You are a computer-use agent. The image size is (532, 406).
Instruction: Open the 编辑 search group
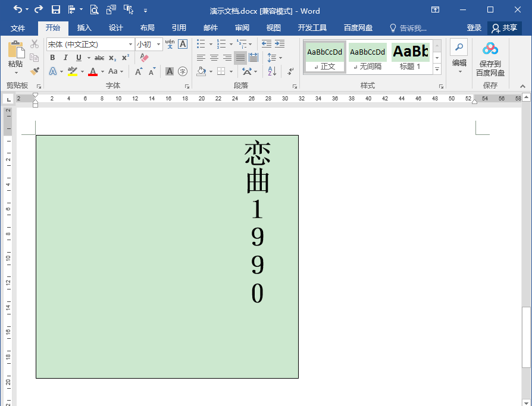459,56
